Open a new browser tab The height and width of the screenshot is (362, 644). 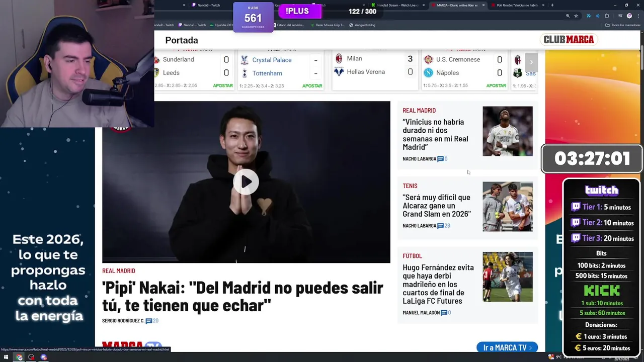coord(552,5)
